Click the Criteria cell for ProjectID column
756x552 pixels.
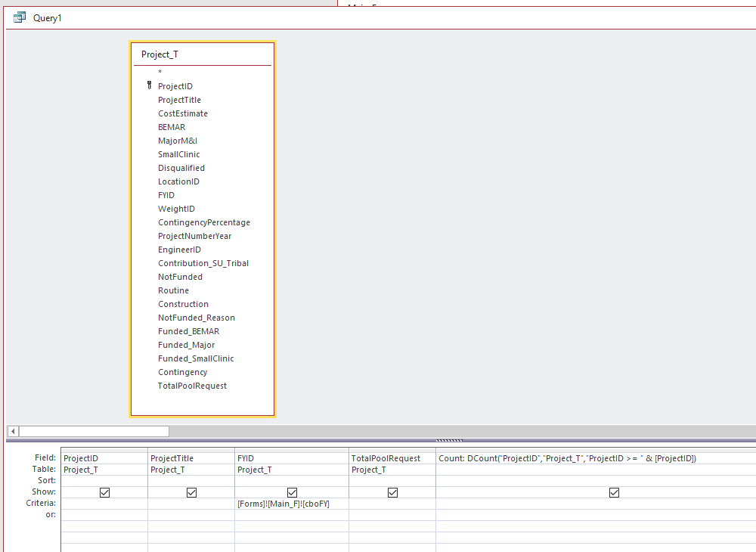104,504
